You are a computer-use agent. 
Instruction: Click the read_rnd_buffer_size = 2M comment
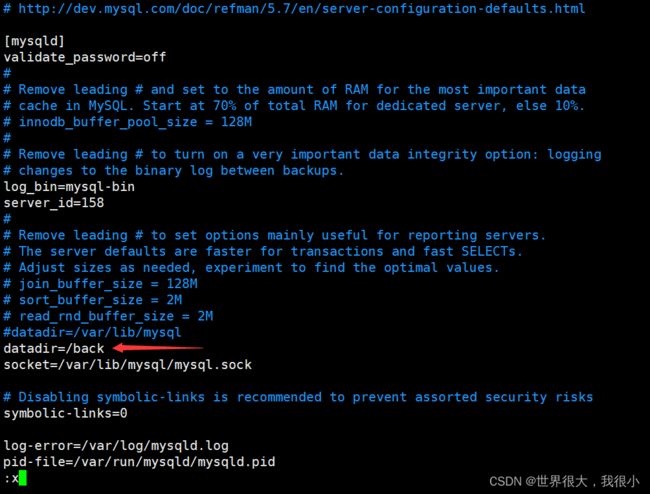point(108,316)
